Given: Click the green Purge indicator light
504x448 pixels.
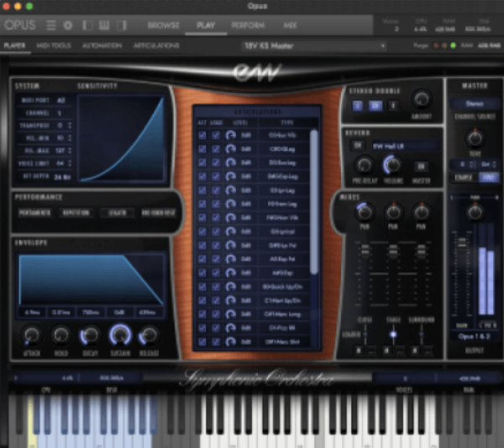Looking at the screenshot, I should 453,45.
